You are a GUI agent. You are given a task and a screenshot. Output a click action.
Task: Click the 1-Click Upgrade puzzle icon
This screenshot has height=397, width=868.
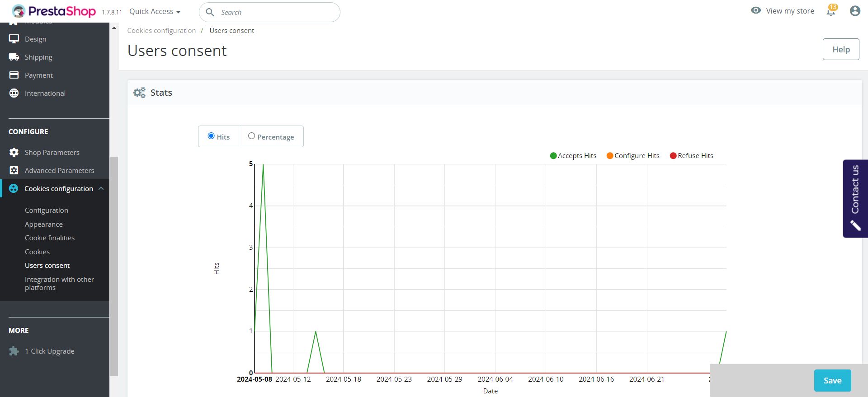click(x=14, y=351)
